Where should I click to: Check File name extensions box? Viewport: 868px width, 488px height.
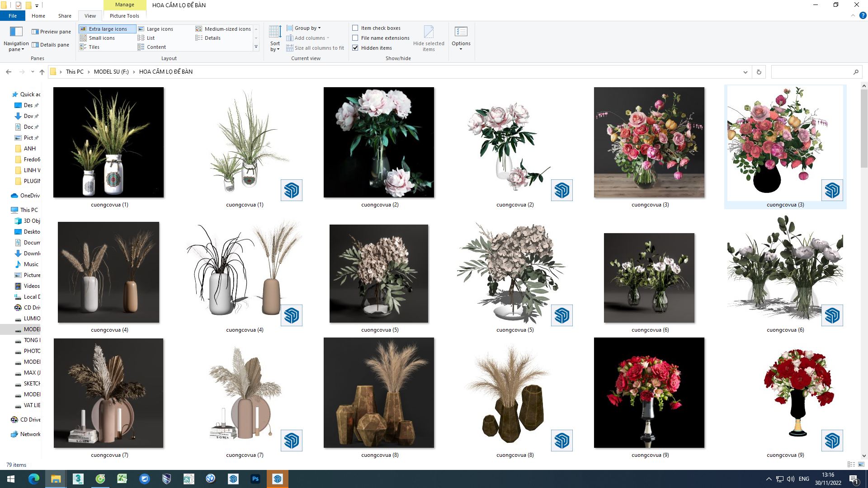(x=355, y=38)
